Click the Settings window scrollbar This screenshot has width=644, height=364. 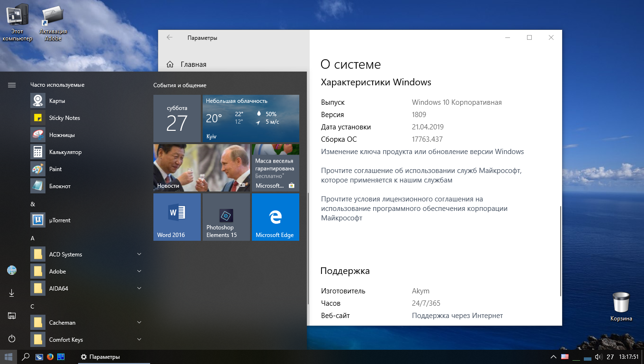pyautogui.click(x=561, y=251)
